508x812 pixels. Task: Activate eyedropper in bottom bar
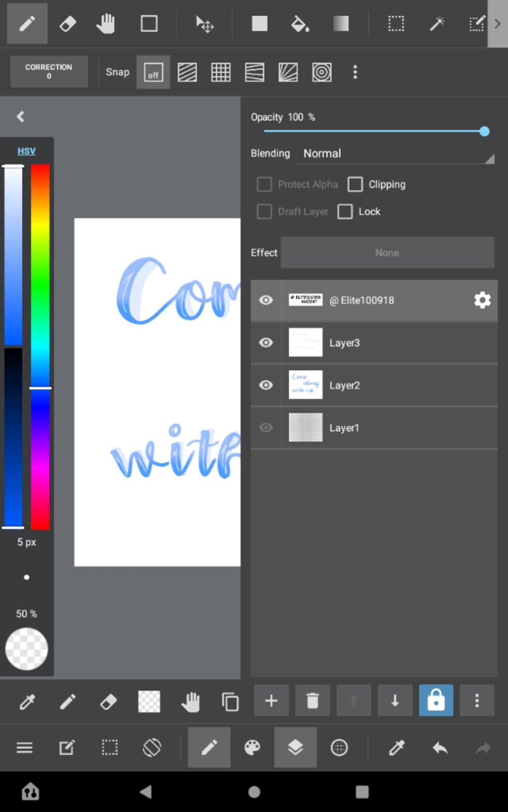click(x=396, y=748)
